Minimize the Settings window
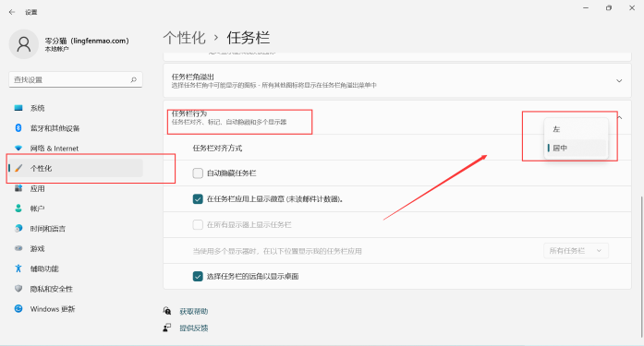644x346 pixels. pyautogui.click(x=586, y=7)
